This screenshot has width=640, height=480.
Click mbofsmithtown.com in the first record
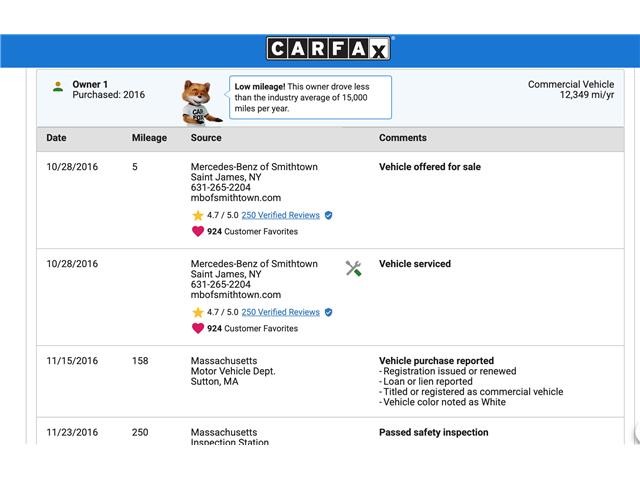(236, 198)
